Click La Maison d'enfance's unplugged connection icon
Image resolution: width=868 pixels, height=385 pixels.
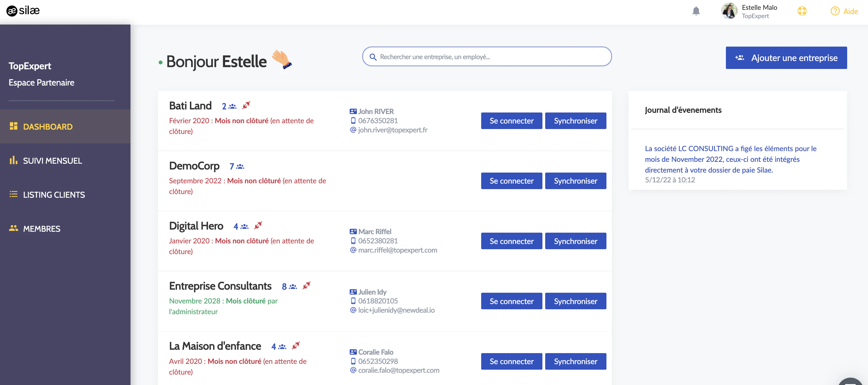[x=296, y=346]
